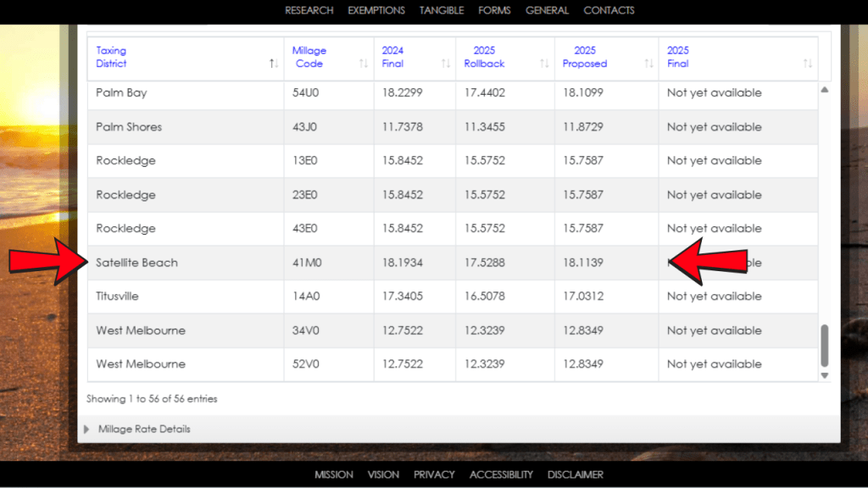The height and width of the screenshot is (488, 868).
Task: Open the PRIVACY page link
Action: 434,474
